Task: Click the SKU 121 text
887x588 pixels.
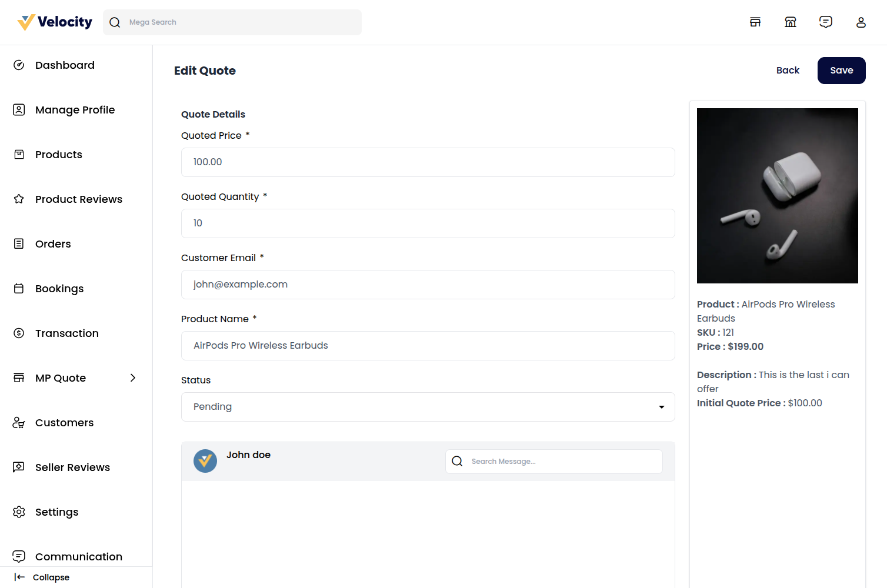Action: [715, 333]
